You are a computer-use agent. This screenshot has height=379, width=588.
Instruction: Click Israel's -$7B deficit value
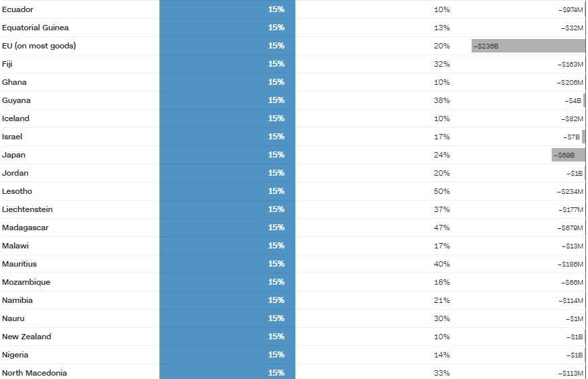tap(573, 137)
